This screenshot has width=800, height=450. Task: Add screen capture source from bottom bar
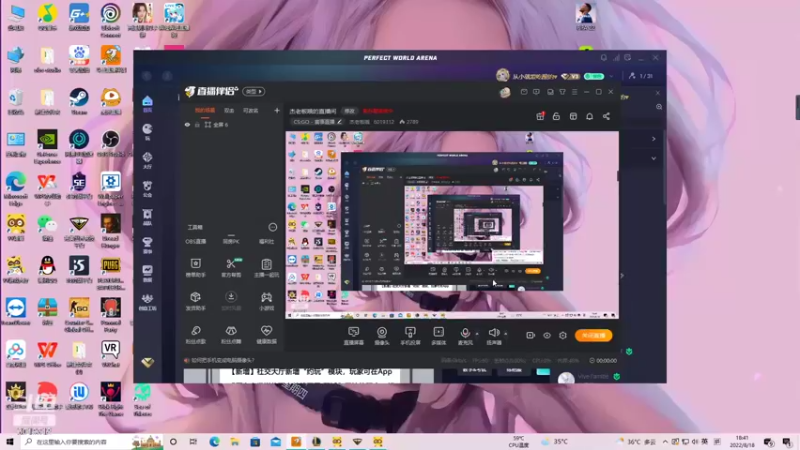pos(354,335)
